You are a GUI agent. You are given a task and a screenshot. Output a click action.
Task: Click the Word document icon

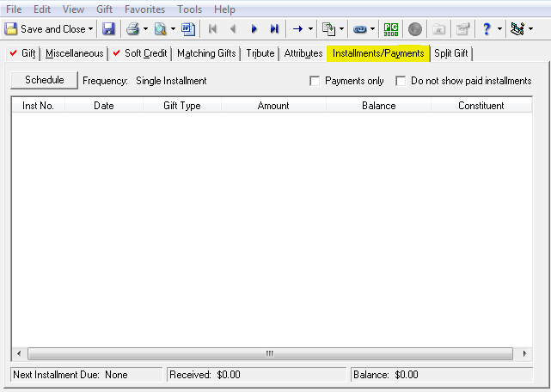[188, 29]
